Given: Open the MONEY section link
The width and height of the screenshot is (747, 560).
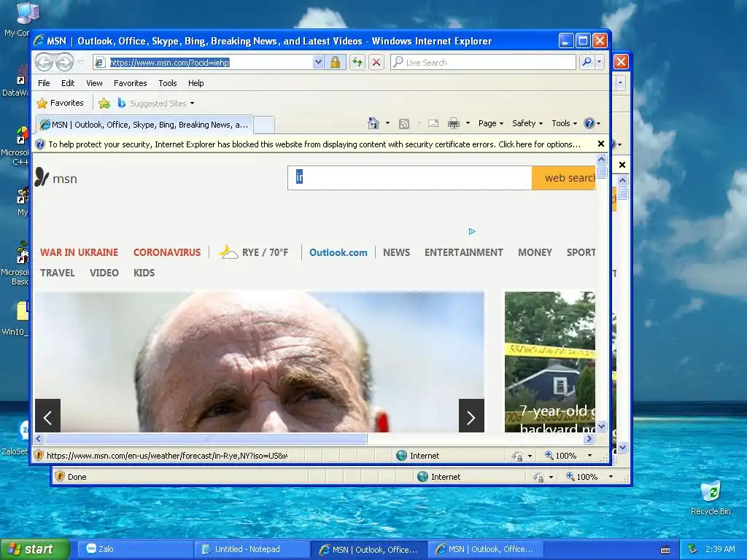Looking at the screenshot, I should tap(535, 252).
